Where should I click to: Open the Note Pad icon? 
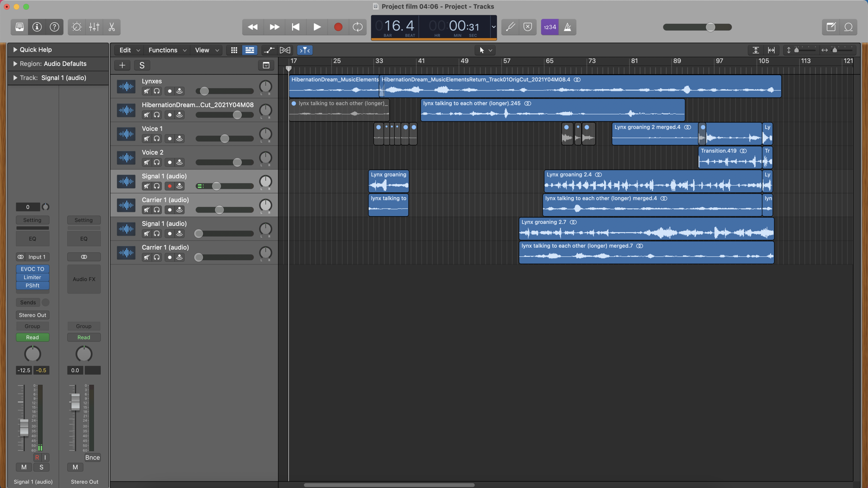[x=831, y=27]
